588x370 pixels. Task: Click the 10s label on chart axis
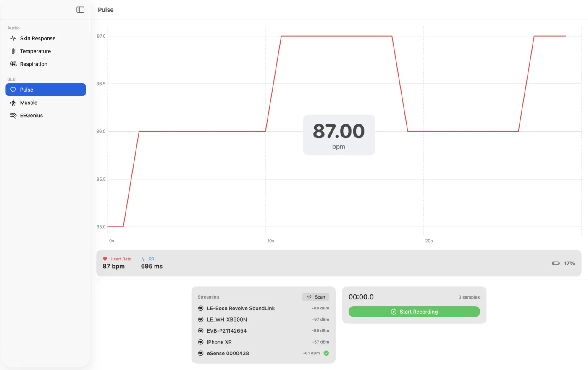[271, 241]
